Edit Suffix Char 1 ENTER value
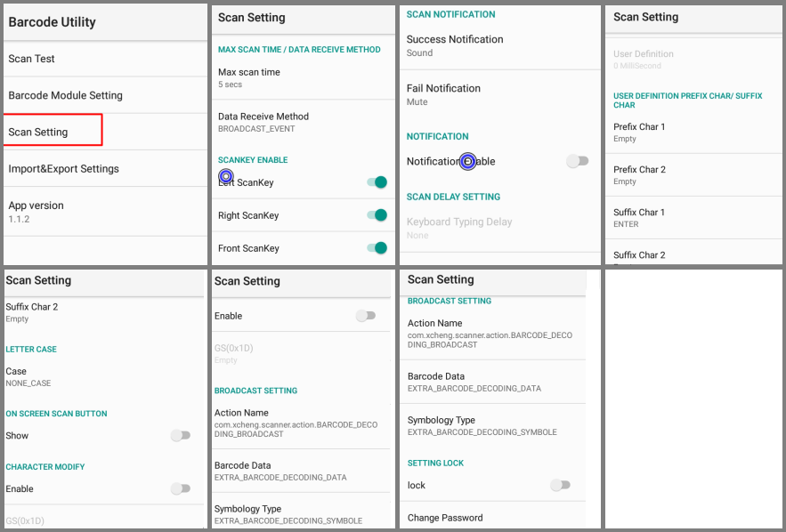This screenshot has width=786, height=532. point(694,218)
